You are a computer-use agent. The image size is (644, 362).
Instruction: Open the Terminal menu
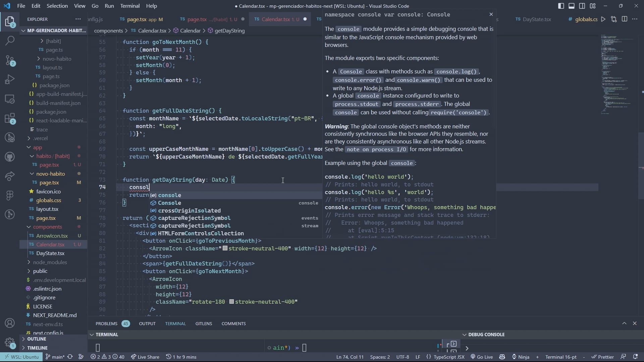click(130, 6)
